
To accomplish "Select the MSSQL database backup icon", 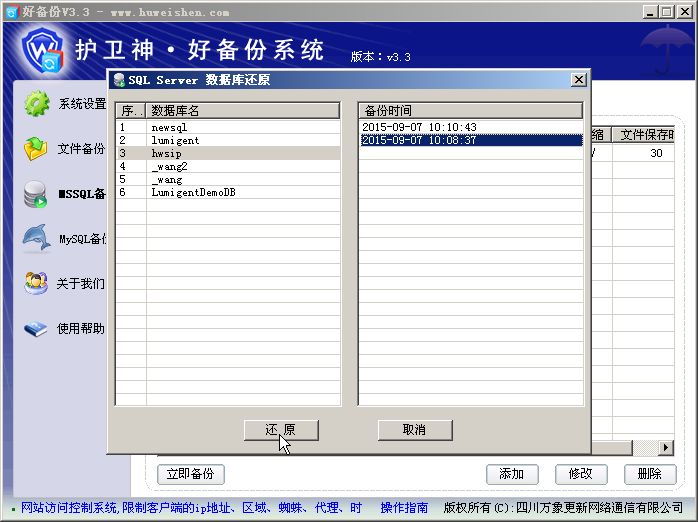I will tap(36, 194).
